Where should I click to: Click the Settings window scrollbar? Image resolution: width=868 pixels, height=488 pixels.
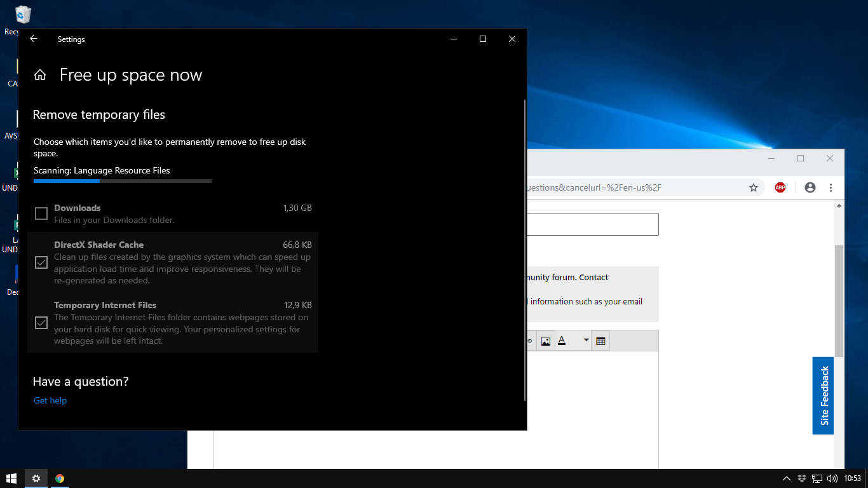point(525,250)
